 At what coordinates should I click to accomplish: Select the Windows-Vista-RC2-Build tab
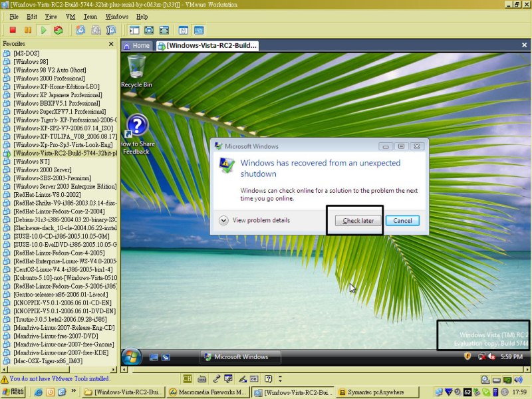[x=207, y=46]
